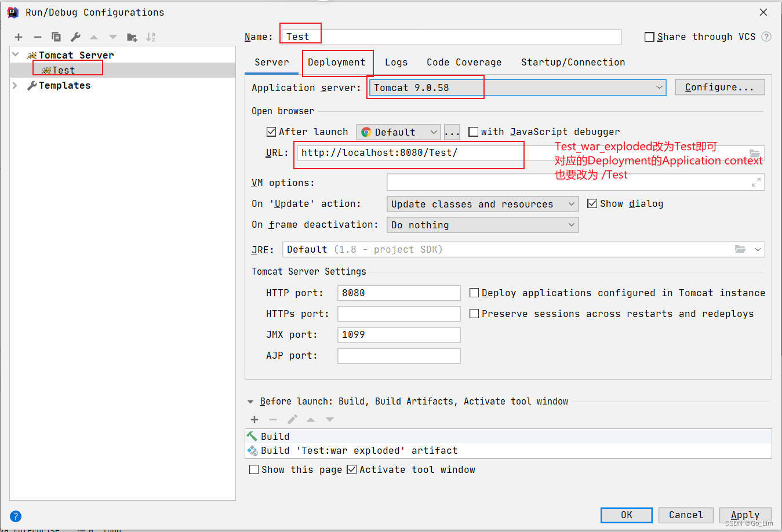Confirm with OK button
Image resolution: width=782 pixels, height=532 pixels.
pos(627,515)
